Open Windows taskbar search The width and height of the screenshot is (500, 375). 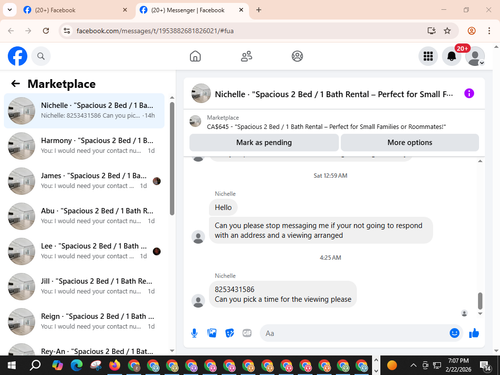[35, 365]
